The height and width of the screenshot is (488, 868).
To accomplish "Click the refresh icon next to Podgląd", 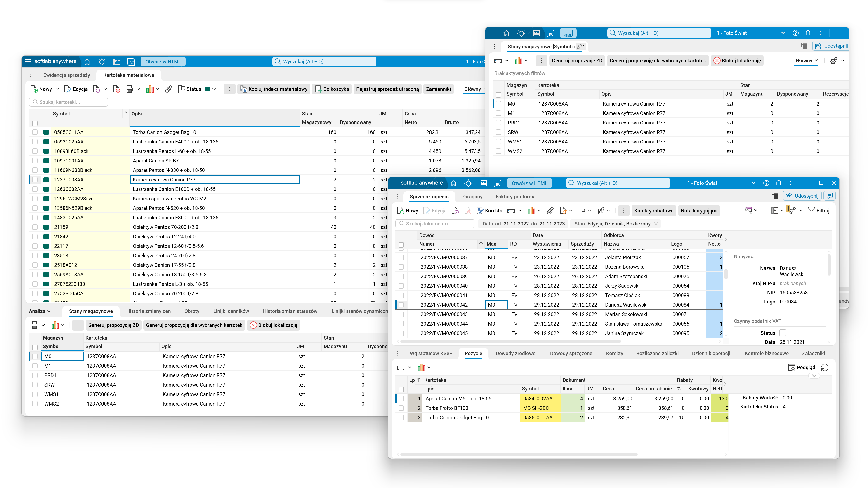I will (x=825, y=367).
